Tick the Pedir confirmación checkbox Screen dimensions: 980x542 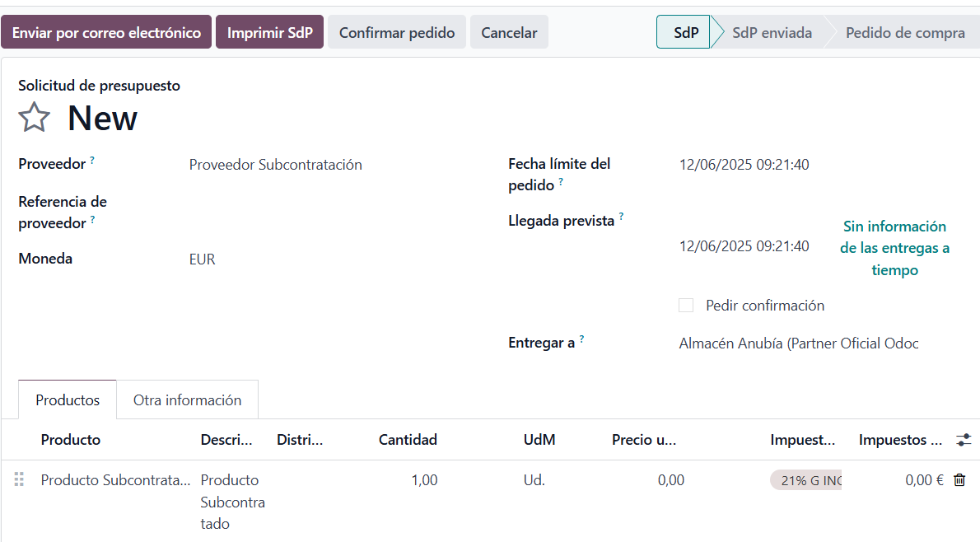tap(686, 306)
